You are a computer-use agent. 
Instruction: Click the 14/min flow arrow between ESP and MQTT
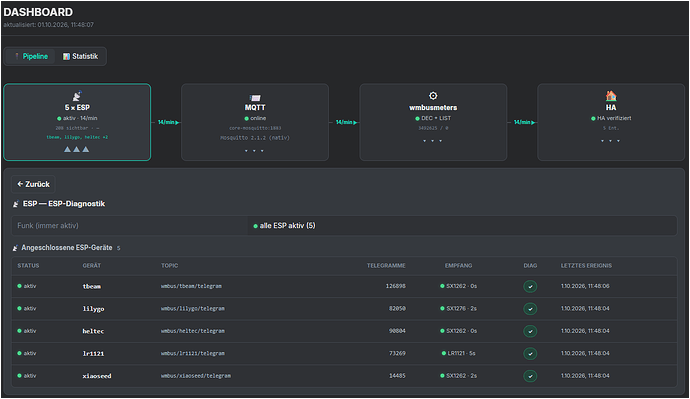168,122
